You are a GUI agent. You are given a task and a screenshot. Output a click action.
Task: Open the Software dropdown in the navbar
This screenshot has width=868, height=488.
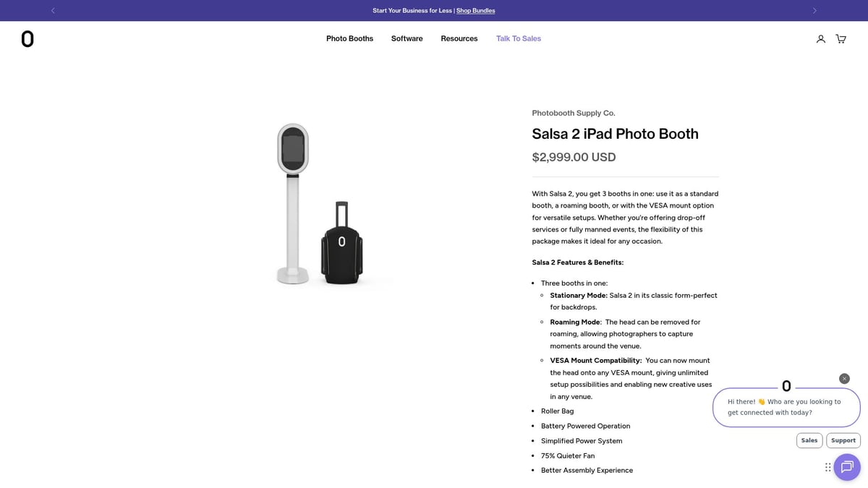pyautogui.click(x=407, y=38)
